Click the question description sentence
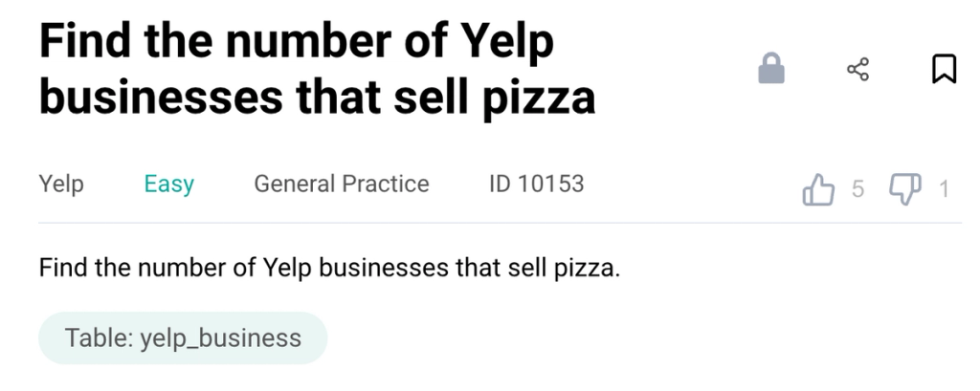This screenshot has width=980, height=391. 329,268
